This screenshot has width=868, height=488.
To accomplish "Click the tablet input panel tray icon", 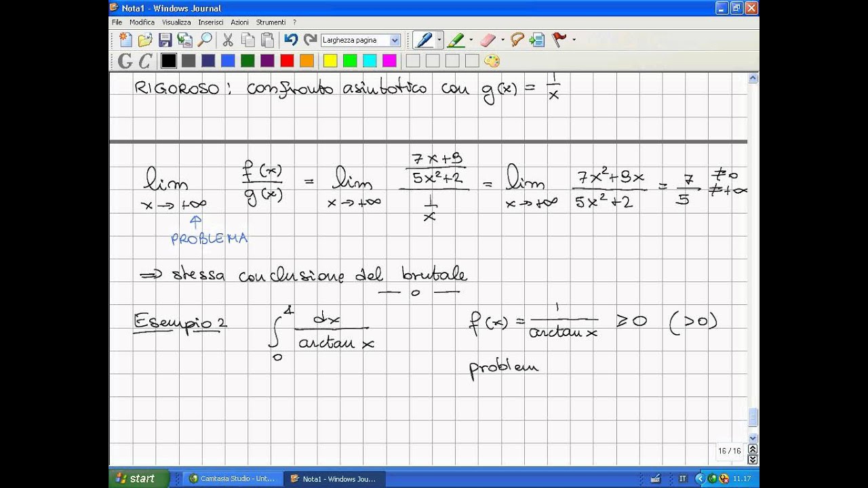I will tap(656, 479).
